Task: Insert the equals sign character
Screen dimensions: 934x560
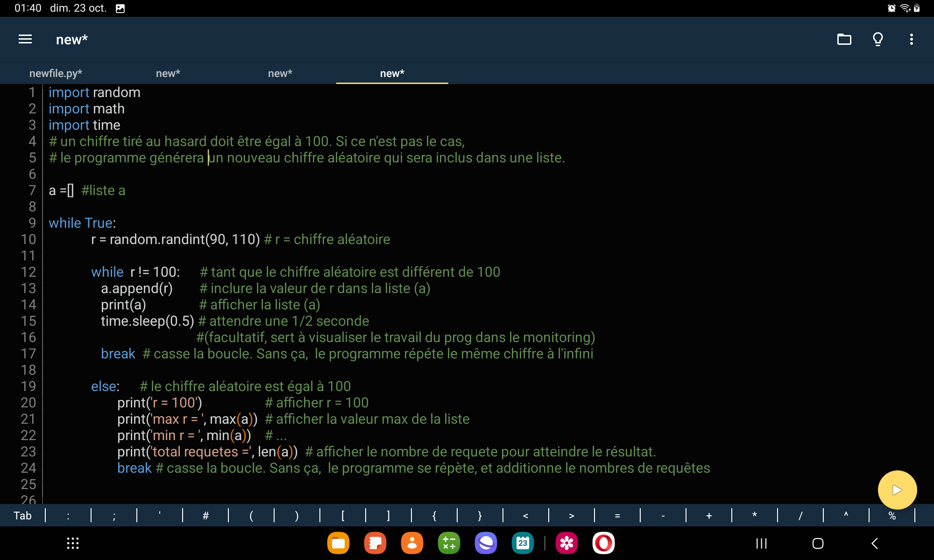Action: (x=617, y=516)
